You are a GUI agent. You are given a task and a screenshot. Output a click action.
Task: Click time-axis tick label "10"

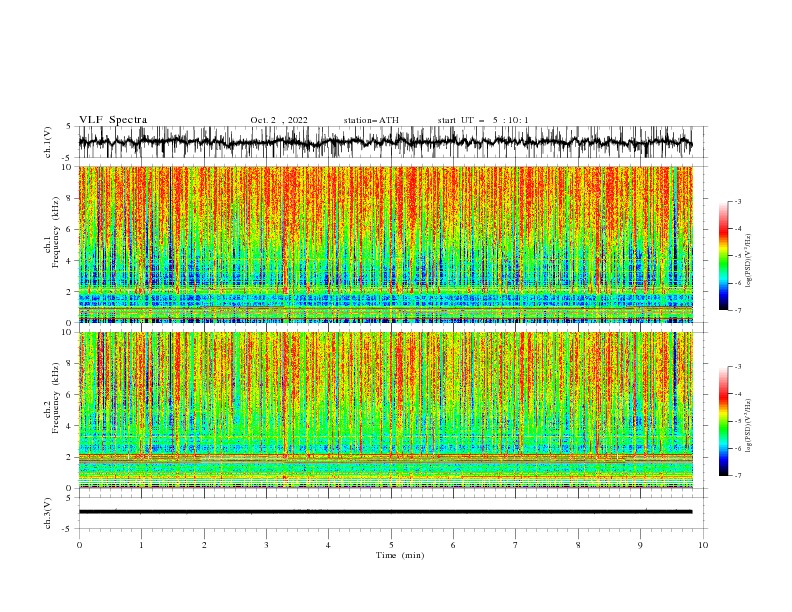(x=703, y=545)
